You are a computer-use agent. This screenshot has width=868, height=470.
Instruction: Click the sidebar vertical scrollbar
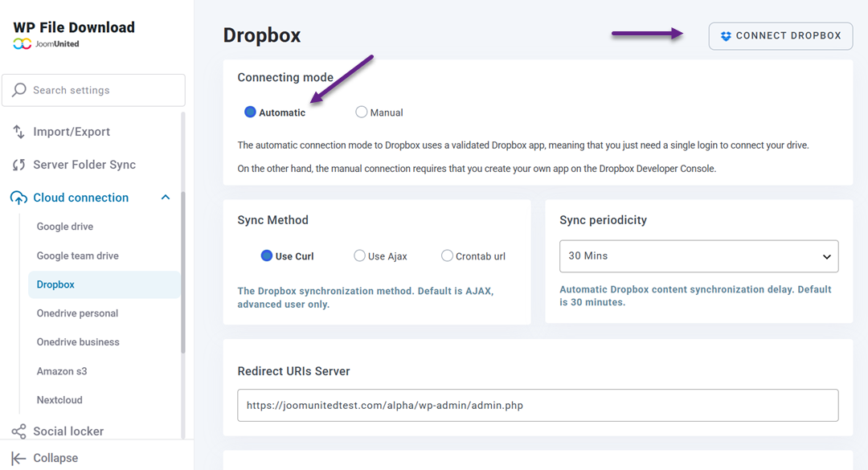click(x=182, y=272)
